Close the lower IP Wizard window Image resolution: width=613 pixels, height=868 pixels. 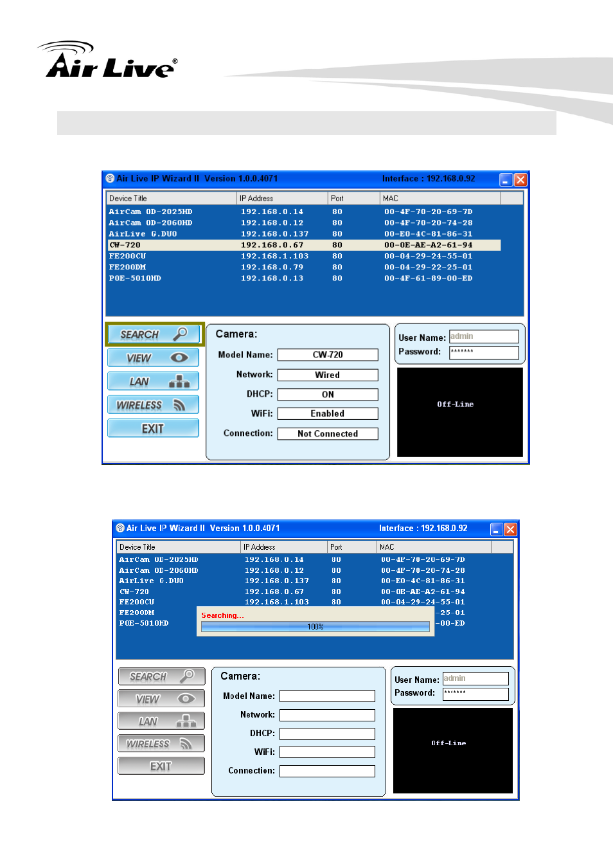511,529
